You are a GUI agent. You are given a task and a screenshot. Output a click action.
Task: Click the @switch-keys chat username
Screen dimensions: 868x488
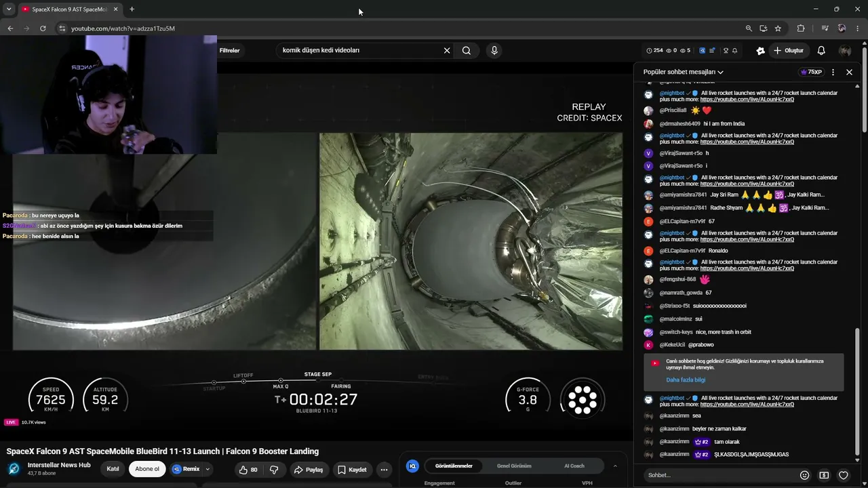tap(676, 332)
